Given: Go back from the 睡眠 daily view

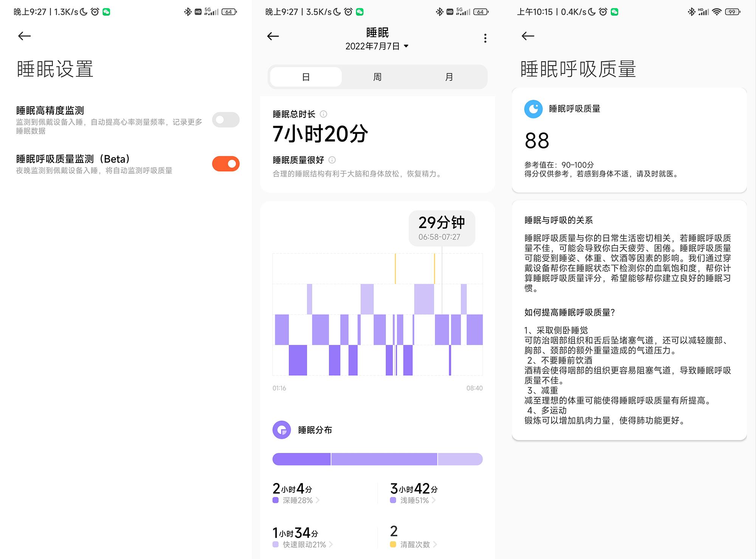Looking at the screenshot, I should [272, 36].
